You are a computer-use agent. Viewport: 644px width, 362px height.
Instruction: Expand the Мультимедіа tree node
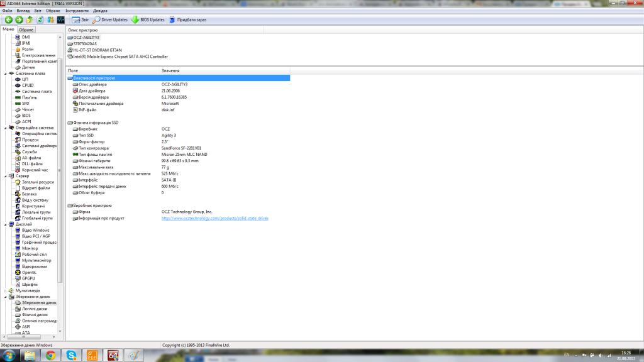(x=6, y=291)
